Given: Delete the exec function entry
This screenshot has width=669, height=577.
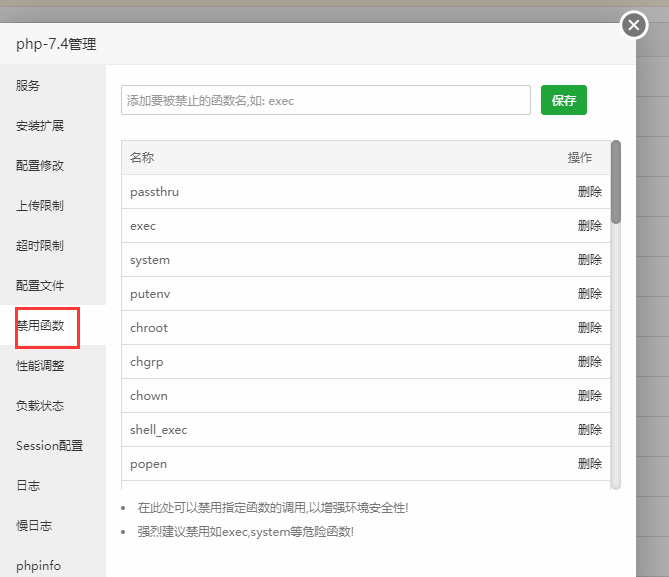Looking at the screenshot, I should coord(590,225).
